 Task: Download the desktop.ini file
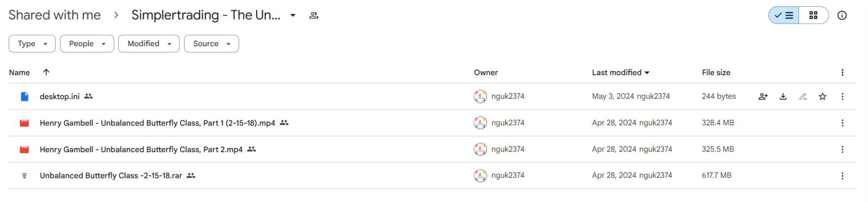coord(783,97)
